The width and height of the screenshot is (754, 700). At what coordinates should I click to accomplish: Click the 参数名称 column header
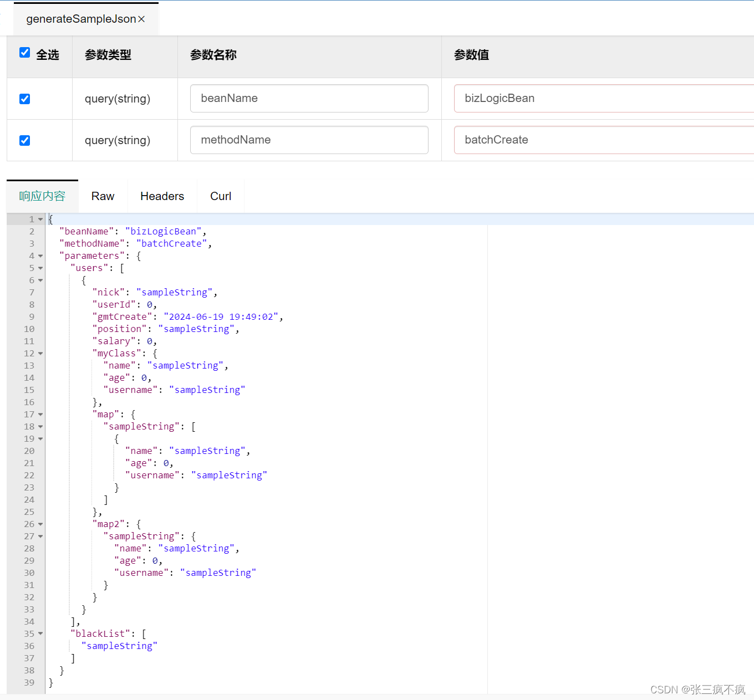(213, 55)
